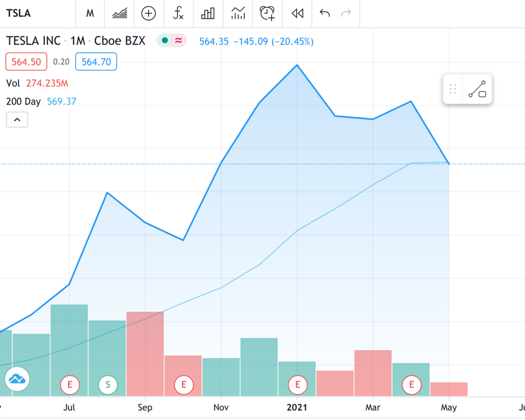This screenshot has width=525, height=420.
Task: Click the price peak at 2021 on chart line
Action: tap(297, 65)
